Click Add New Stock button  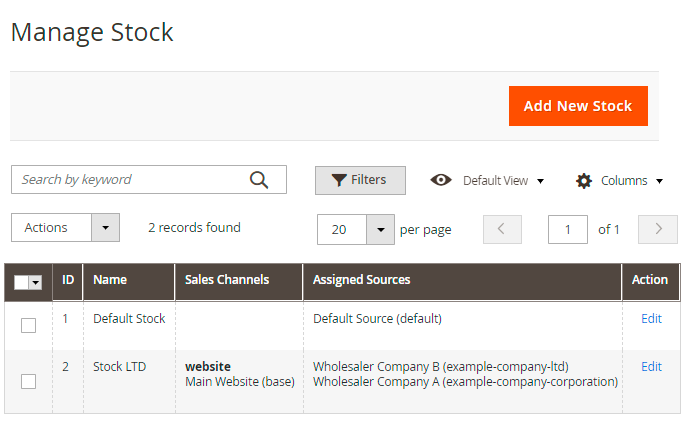tap(578, 106)
